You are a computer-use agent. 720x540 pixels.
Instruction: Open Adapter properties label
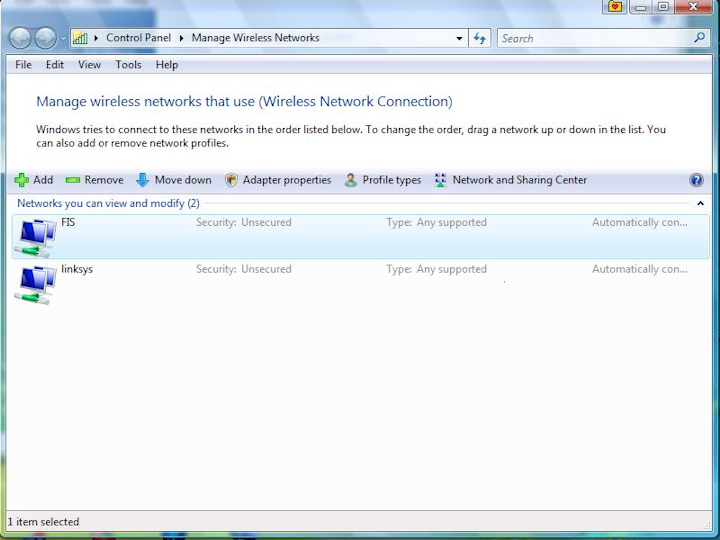[x=287, y=180]
